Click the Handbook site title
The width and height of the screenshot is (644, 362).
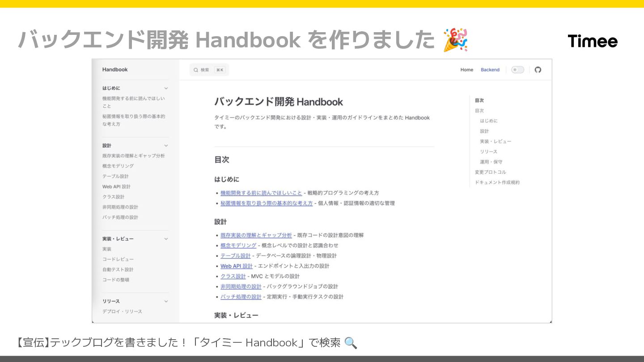[115, 69]
